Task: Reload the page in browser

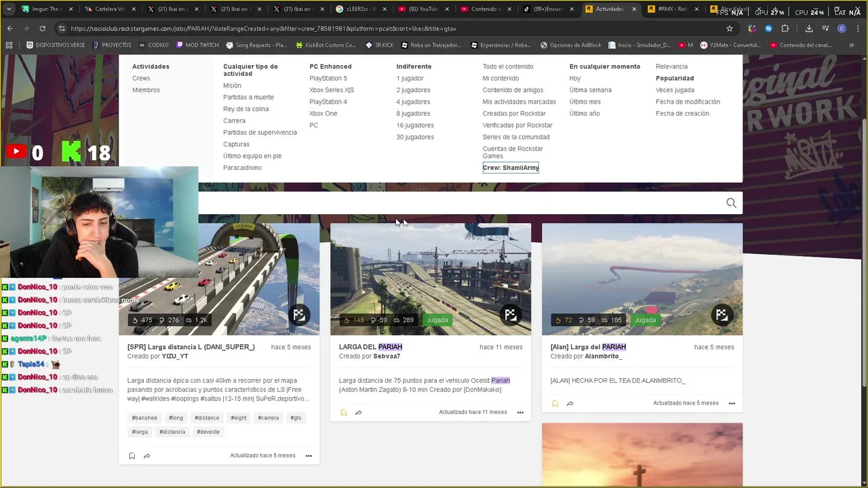Action: [42, 28]
